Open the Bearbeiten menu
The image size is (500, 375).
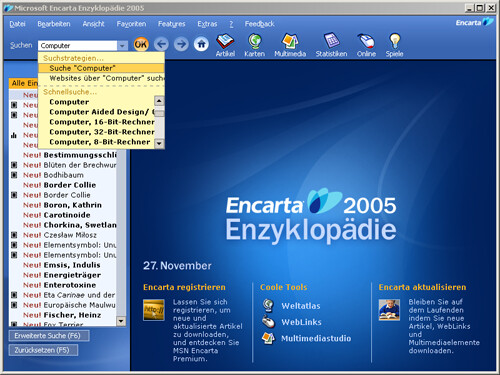[54, 24]
